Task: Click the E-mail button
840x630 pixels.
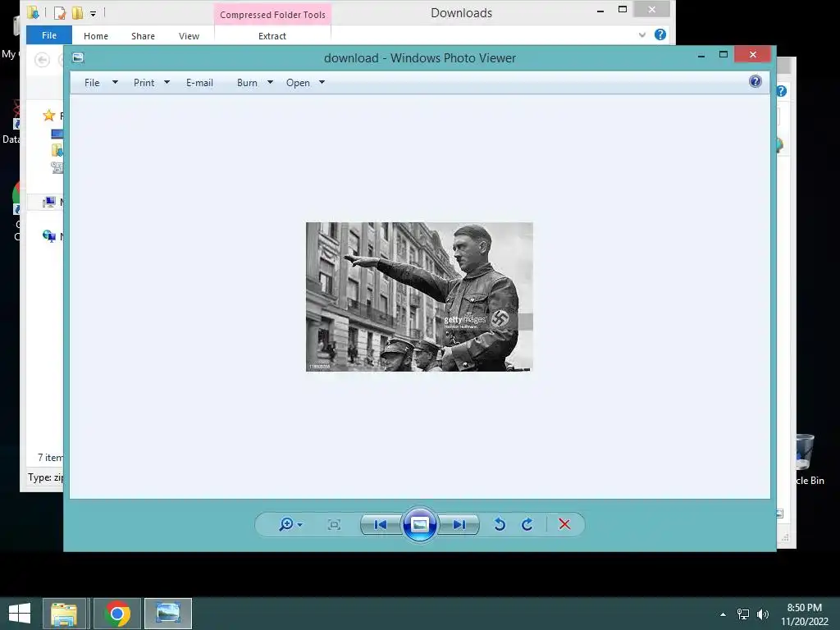Action: pos(200,83)
